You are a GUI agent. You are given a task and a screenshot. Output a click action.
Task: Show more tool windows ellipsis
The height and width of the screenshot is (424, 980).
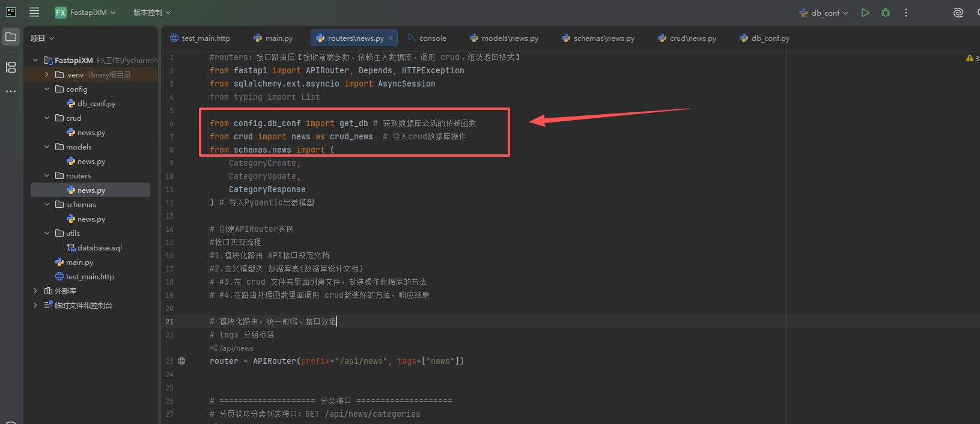coord(11,91)
